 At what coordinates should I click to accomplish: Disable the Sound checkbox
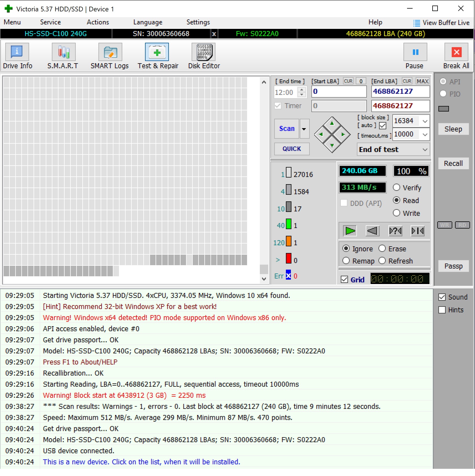442,297
